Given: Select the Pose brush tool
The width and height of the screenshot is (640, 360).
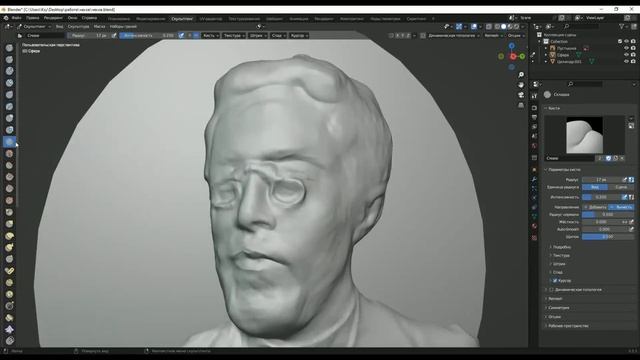Looking at the screenshot, I should click(x=9, y=271).
